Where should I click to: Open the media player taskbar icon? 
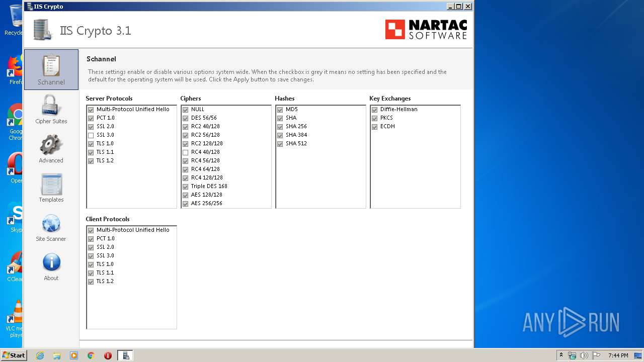[74, 355]
